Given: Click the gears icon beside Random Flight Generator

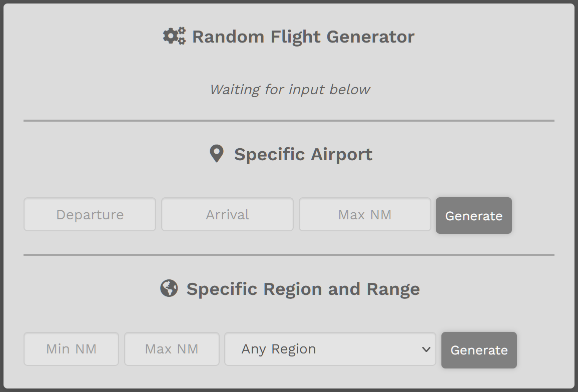Looking at the screenshot, I should (174, 36).
